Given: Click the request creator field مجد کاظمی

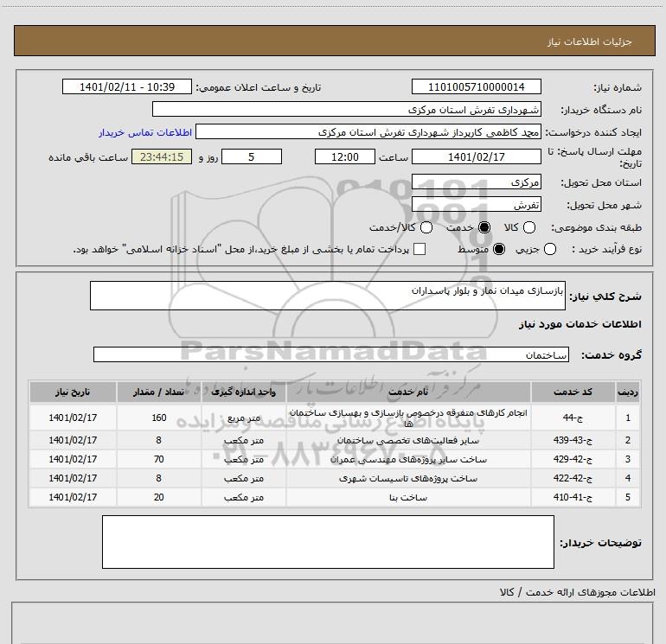Looking at the screenshot, I should point(368,132).
